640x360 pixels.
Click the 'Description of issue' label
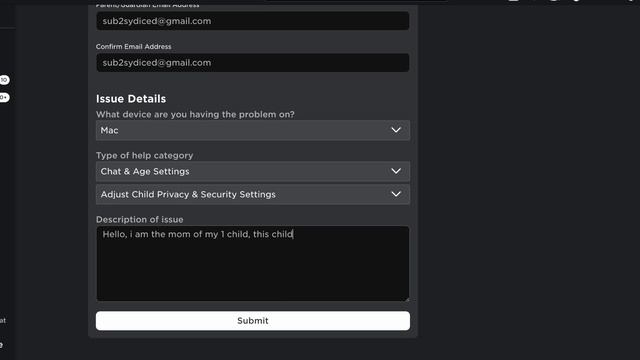pyautogui.click(x=140, y=220)
